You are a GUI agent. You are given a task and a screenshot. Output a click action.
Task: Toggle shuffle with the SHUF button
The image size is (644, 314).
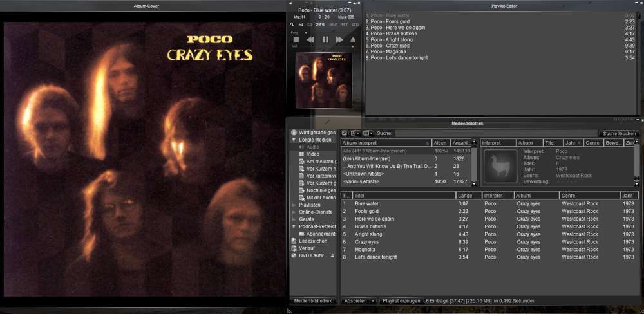[333, 24]
